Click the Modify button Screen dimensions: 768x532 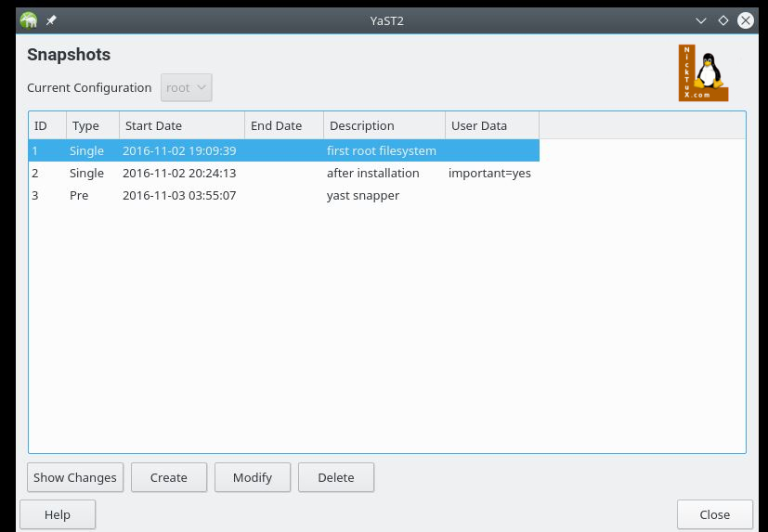[x=253, y=477]
